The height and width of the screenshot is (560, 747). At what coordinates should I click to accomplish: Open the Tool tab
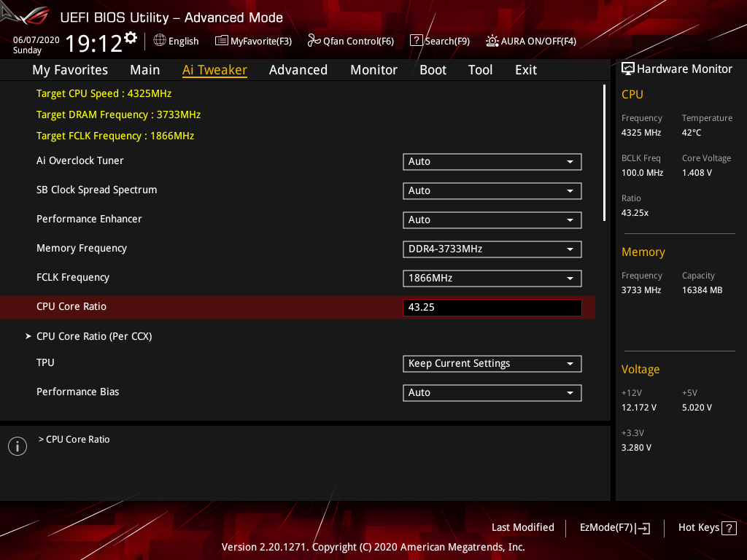480,70
